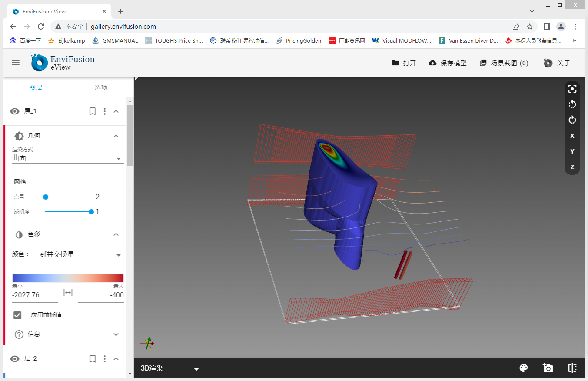Viewport: 588px width, 381px height.
Task: Switch to the 选项 tab
Action: 101,87
